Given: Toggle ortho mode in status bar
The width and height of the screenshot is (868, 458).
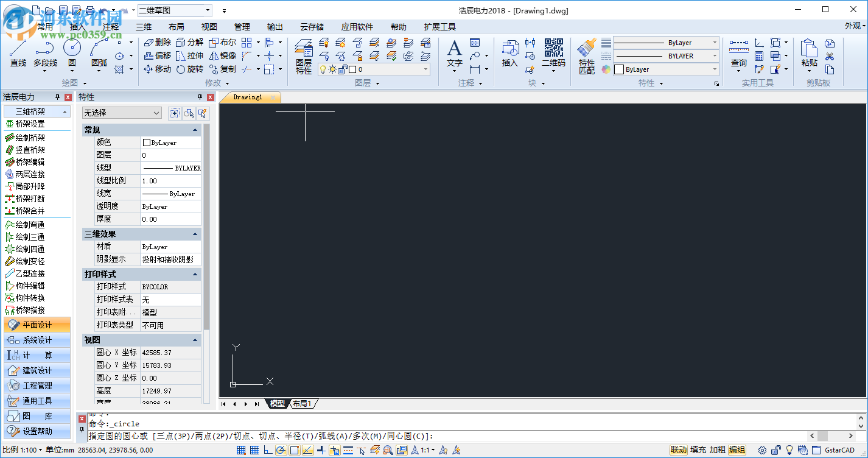Looking at the screenshot, I should (268, 450).
